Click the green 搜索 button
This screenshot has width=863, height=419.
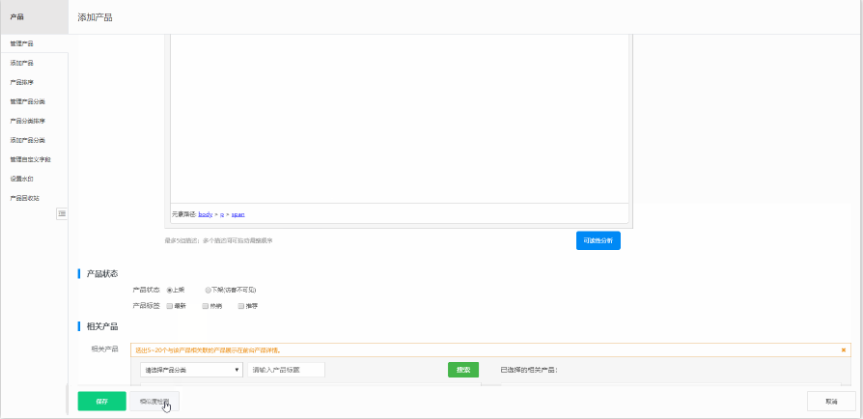(463, 369)
